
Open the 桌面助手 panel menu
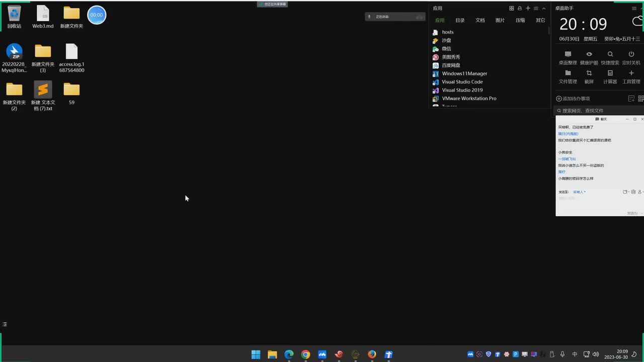tap(634, 9)
